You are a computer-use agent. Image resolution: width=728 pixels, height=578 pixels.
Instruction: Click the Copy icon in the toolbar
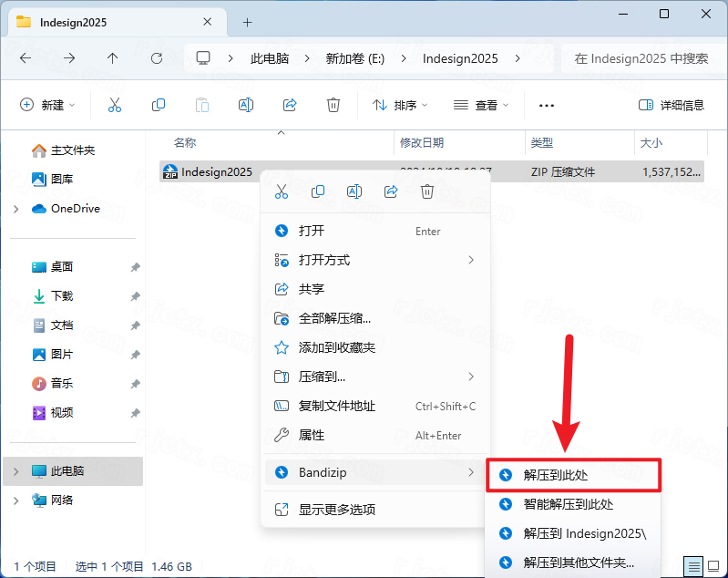pos(159,105)
